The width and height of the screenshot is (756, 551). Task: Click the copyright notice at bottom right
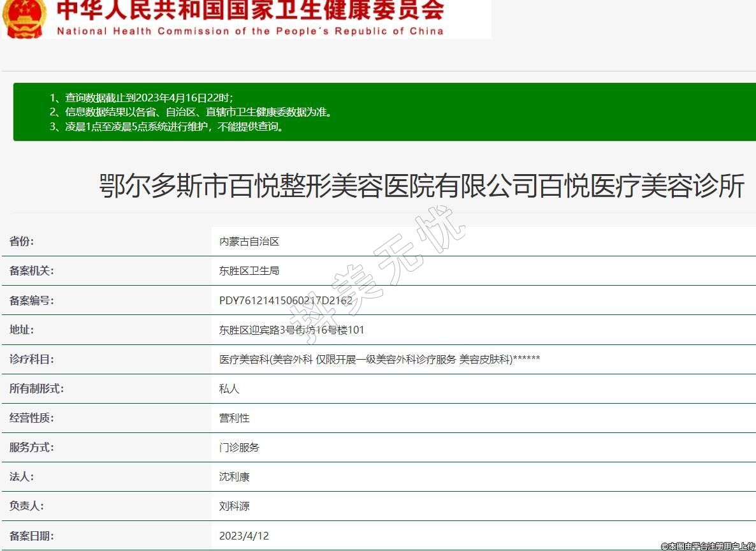pos(708,546)
